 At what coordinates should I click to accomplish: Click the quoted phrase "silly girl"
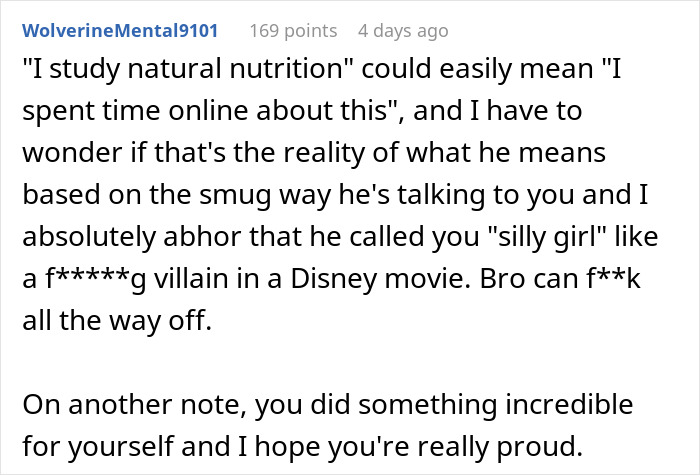pos(547,236)
